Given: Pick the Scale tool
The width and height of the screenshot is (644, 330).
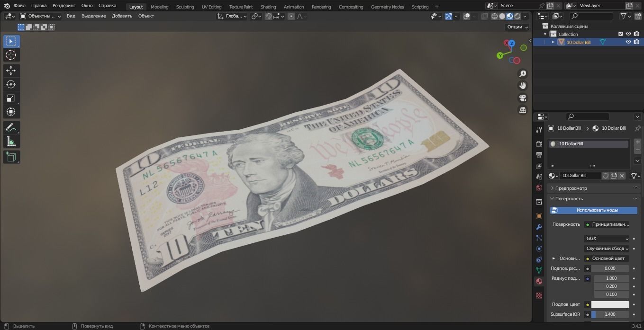Looking at the screenshot, I should (x=11, y=98).
